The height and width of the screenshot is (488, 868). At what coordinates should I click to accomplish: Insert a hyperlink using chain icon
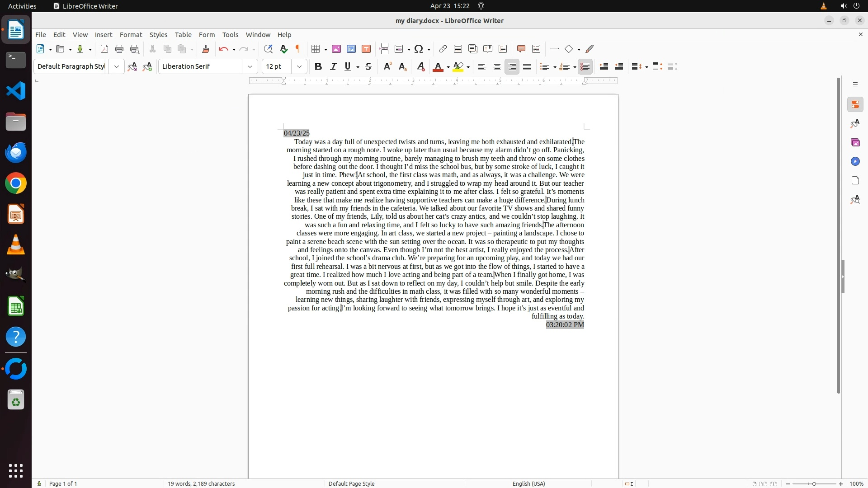pyautogui.click(x=443, y=49)
